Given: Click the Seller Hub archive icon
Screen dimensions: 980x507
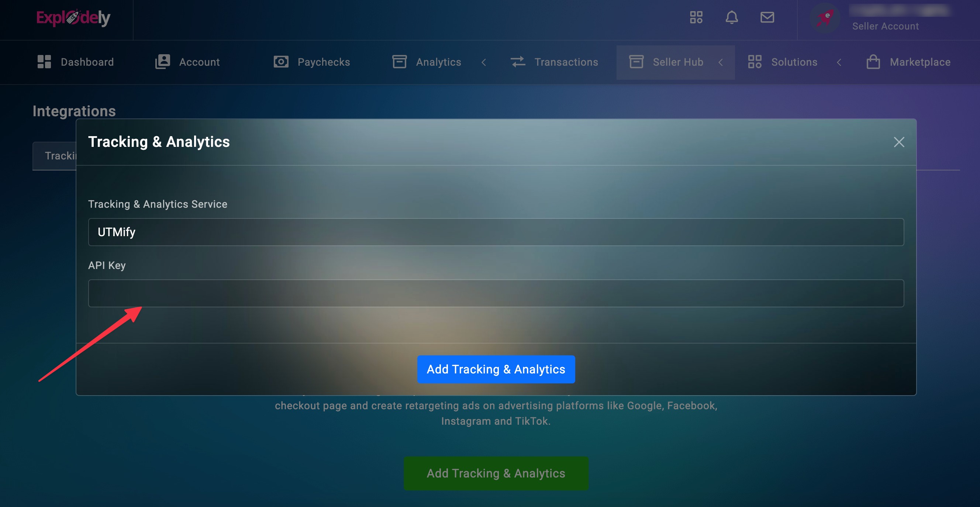Looking at the screenshot, I should coord(636,62).
